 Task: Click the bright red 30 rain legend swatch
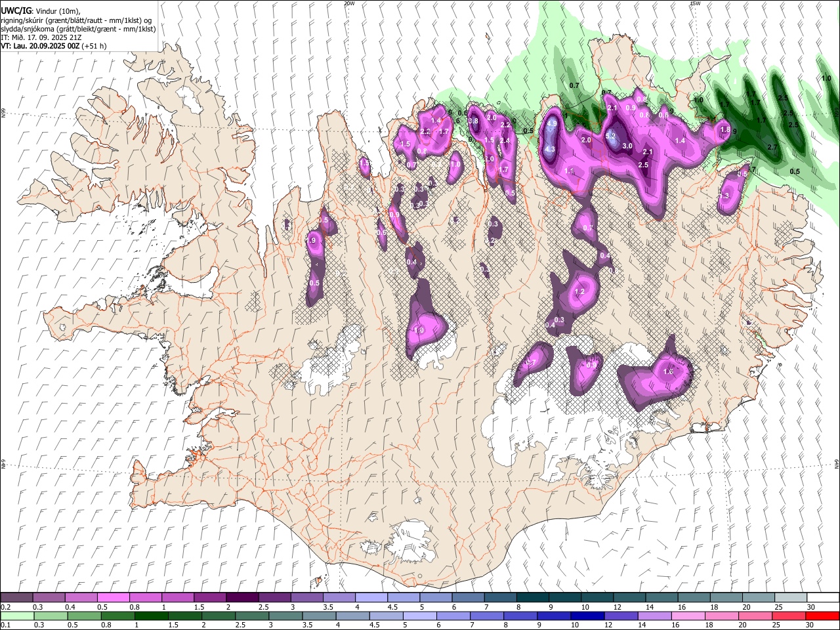point(822,616)
